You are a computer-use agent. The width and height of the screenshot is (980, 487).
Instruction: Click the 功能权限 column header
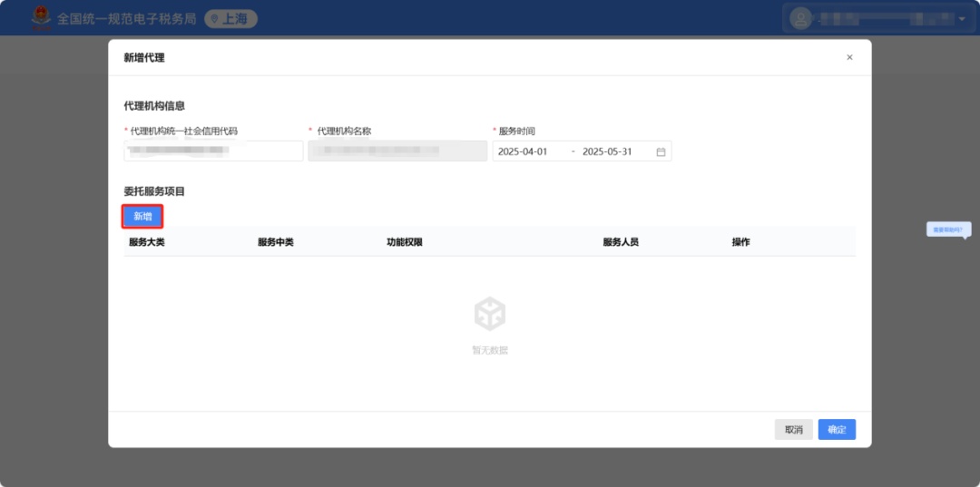405,242
